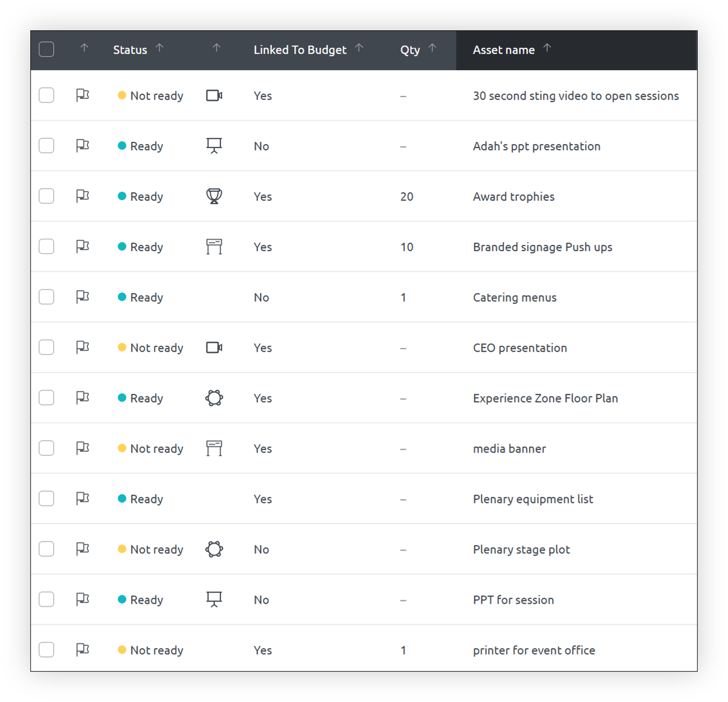Check the Branded signage Push ups row
728x702 pixels.
(x=47, y=247)
